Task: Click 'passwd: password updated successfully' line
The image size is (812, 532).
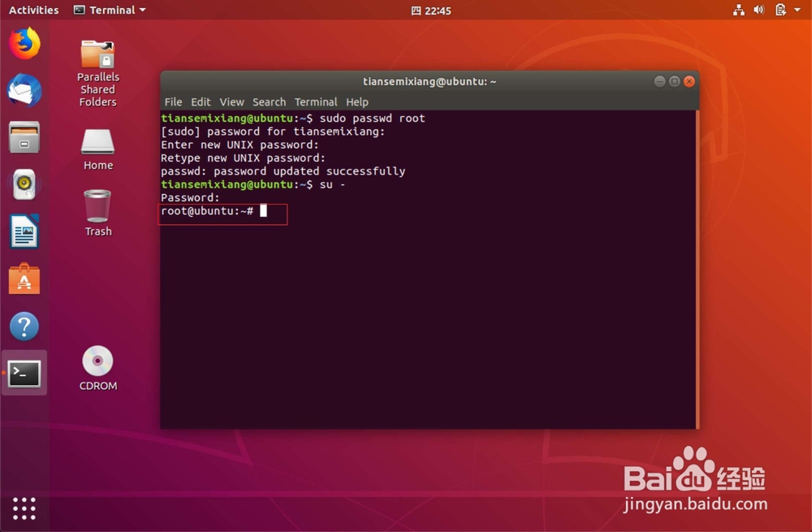Action: 283,171
